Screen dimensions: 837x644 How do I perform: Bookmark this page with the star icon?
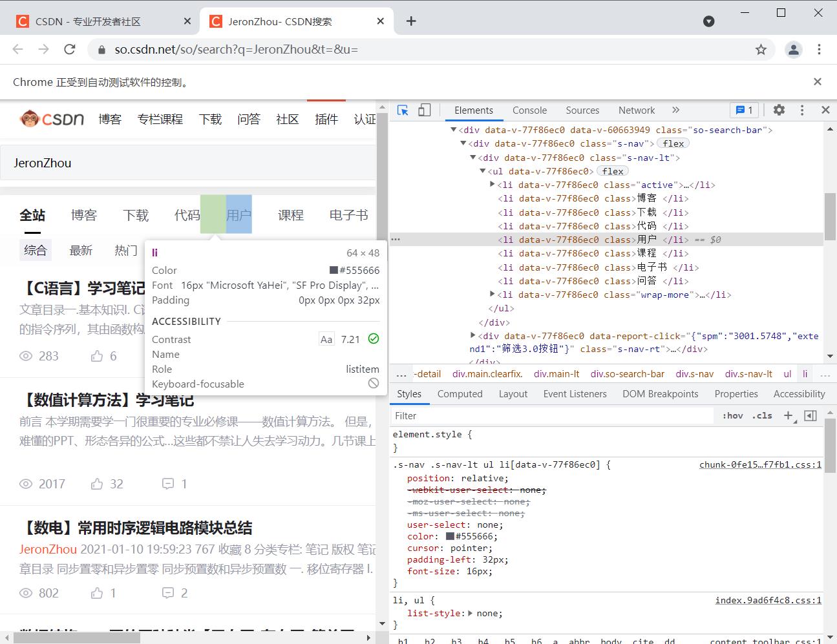click(761, 50)
